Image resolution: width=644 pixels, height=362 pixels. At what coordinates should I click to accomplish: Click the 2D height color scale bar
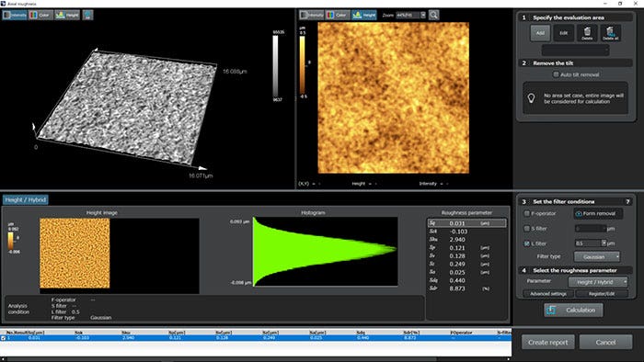pyautogui.click(x=303, y=66)
